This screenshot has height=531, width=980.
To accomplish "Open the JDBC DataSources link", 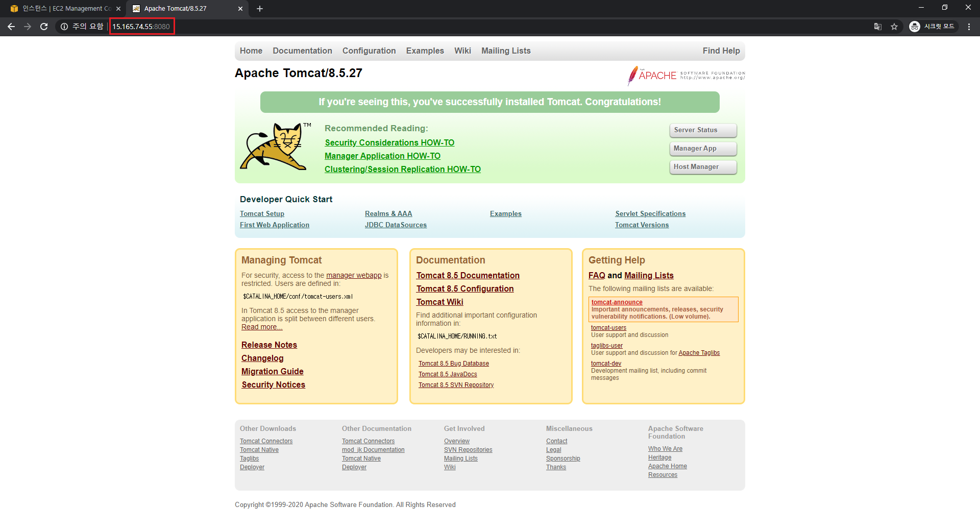I will [x=396, y=225].
